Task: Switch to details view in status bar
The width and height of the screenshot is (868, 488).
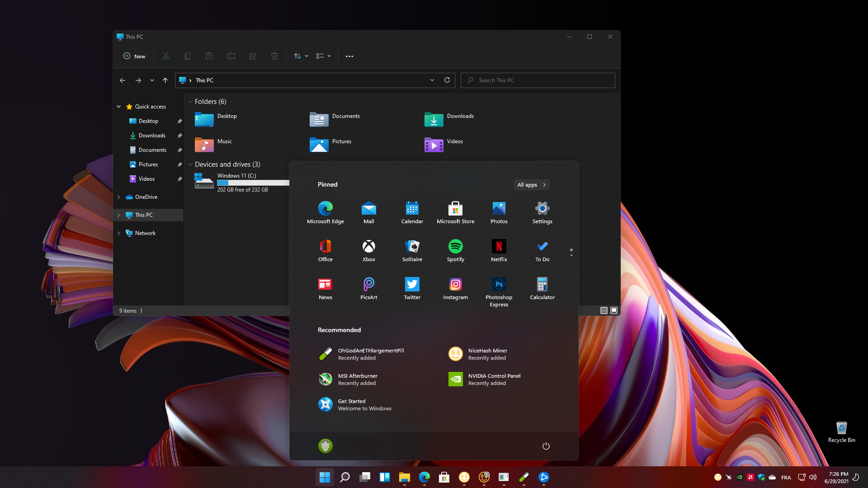Action: 604,310
